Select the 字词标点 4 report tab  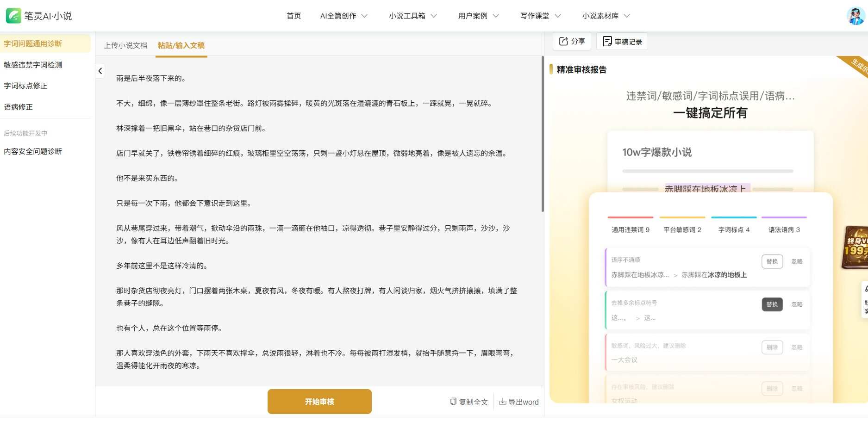click(734, 229)
